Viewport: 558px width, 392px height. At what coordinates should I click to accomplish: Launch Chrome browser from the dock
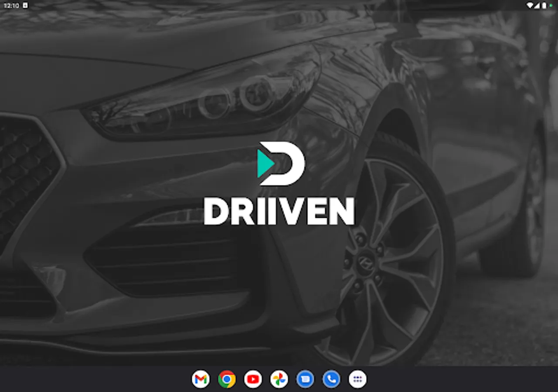coord(227,379)
